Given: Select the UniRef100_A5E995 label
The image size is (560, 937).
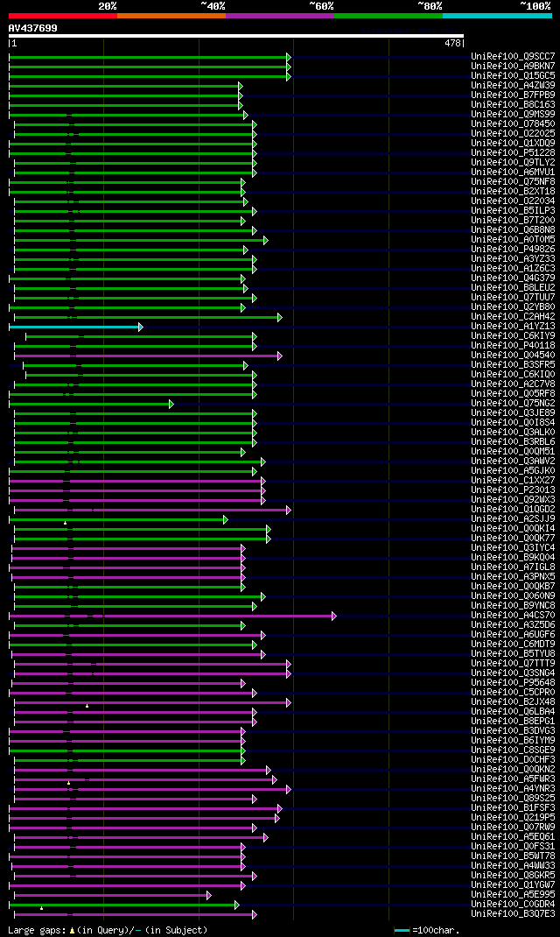Looking at the screenshot, I should (513, 895).
